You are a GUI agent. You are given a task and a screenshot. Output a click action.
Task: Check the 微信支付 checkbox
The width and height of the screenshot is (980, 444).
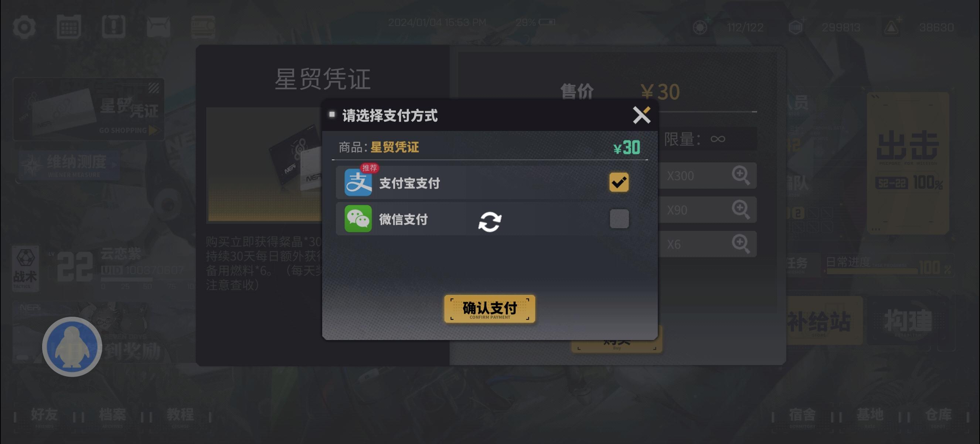tap(619, 219)
